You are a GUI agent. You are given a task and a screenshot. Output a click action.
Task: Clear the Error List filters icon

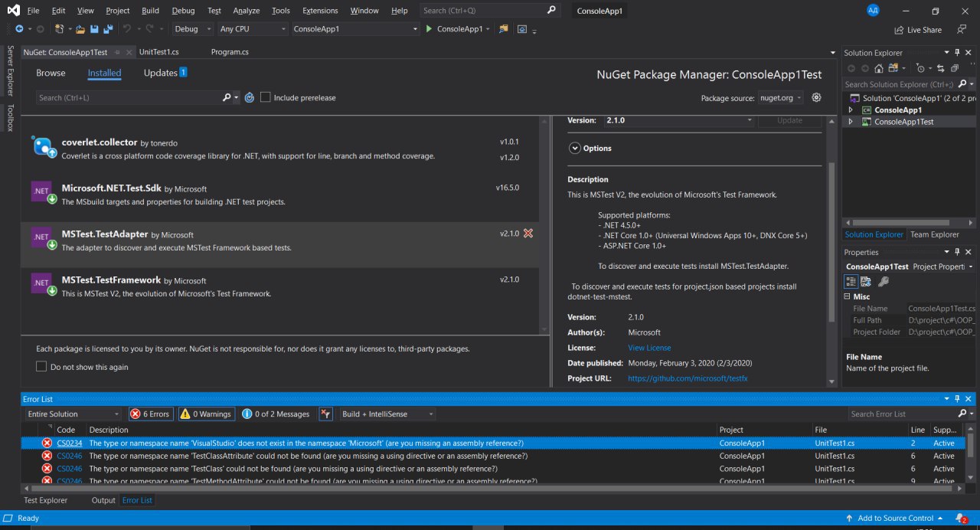(x=326, y=414)
